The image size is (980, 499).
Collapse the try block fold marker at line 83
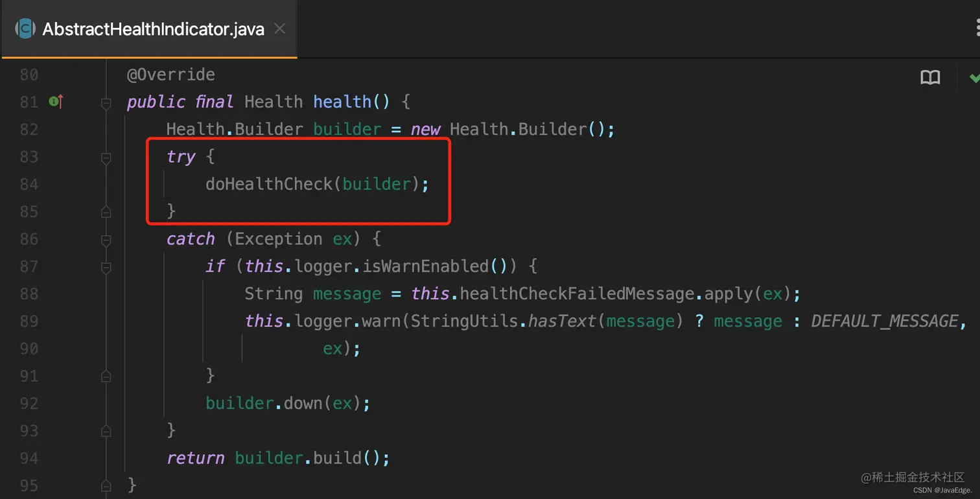point(106,157)
